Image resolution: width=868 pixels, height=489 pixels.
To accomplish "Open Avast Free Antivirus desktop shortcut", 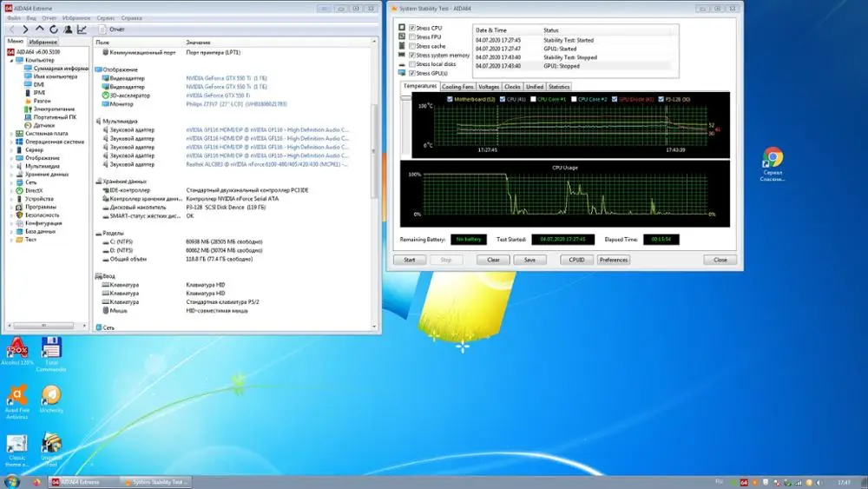I will [x=17, y=402].
